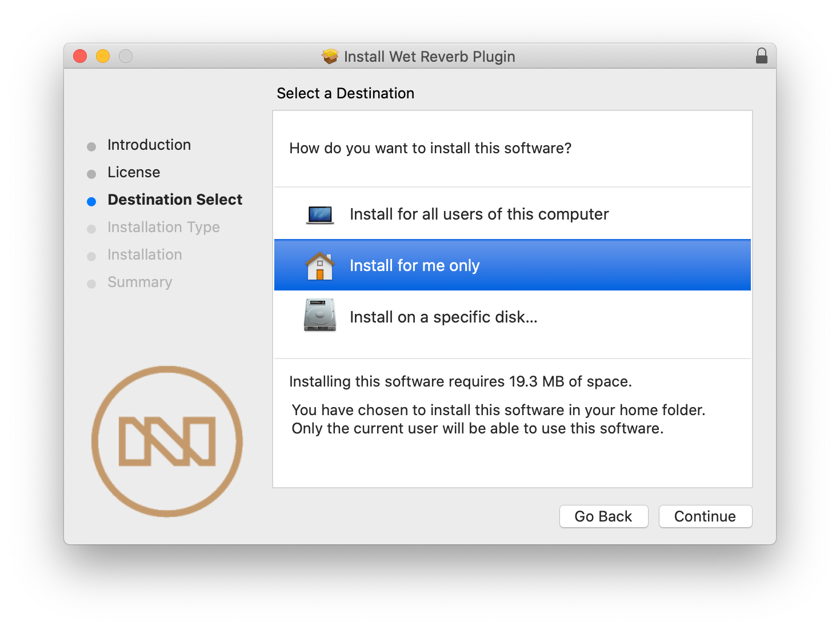Click the house icon for me only
840x629 pixels.
[320, 265]
